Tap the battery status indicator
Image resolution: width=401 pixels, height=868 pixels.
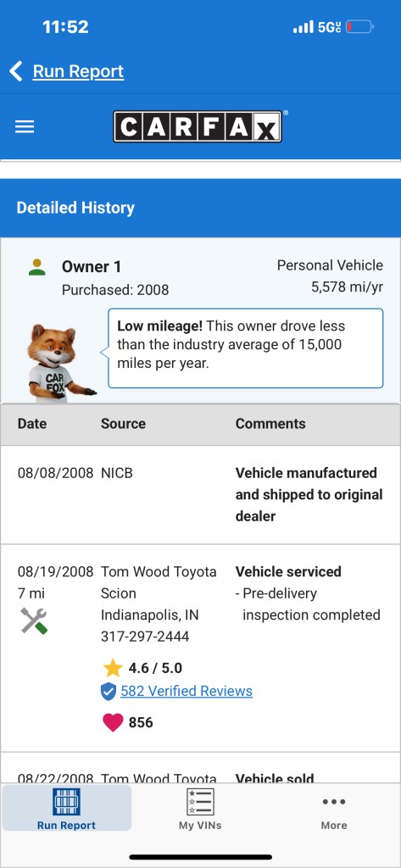(x=360, y=26)
